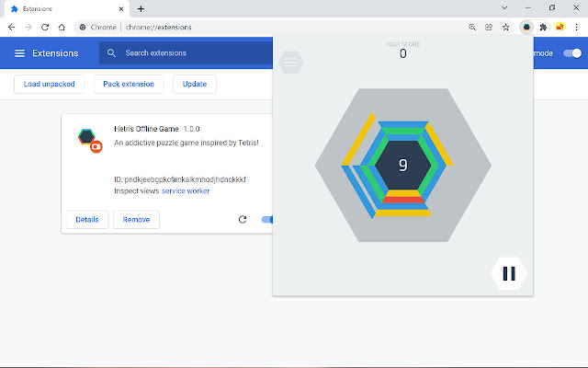The height and width of the screenshot is (368, 588).
Task: Pause the Hetris game
Action: point(509,273)
